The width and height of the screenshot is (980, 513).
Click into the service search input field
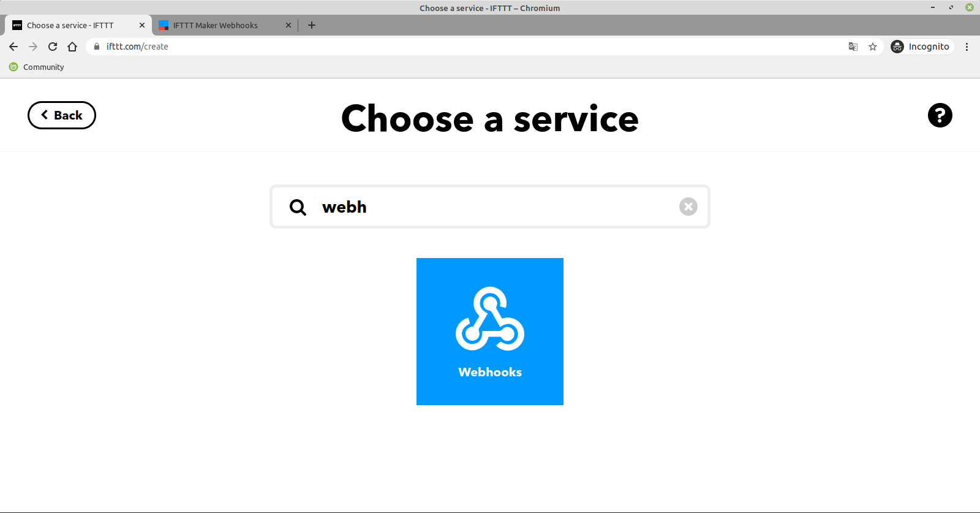490,207
